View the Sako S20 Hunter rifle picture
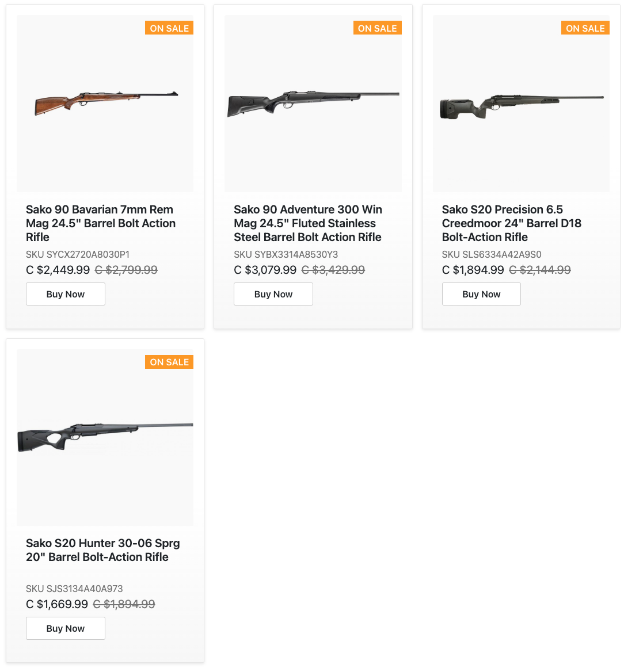Image resolution: width=624 pixels, height=672 pixels. [x=105, y=437]
